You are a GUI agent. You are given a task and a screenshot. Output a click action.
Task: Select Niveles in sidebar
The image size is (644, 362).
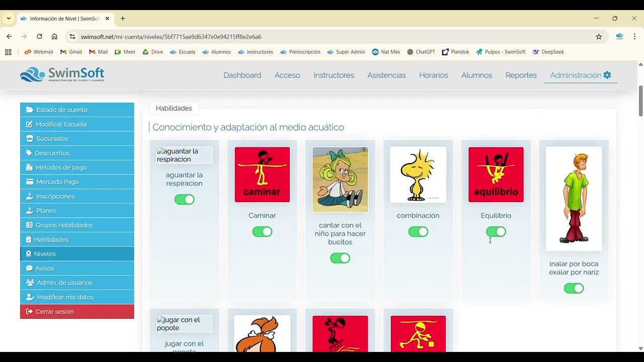point(77,254)
